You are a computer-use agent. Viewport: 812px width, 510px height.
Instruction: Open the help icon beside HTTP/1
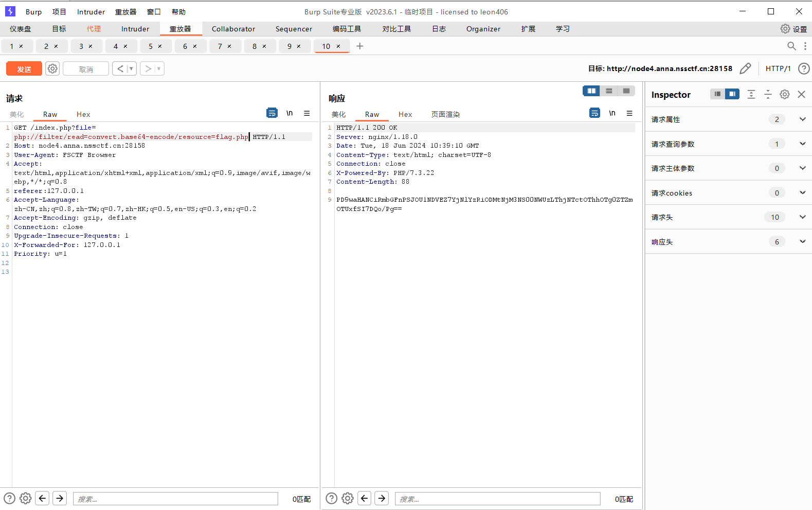click(x=804, y=68)
